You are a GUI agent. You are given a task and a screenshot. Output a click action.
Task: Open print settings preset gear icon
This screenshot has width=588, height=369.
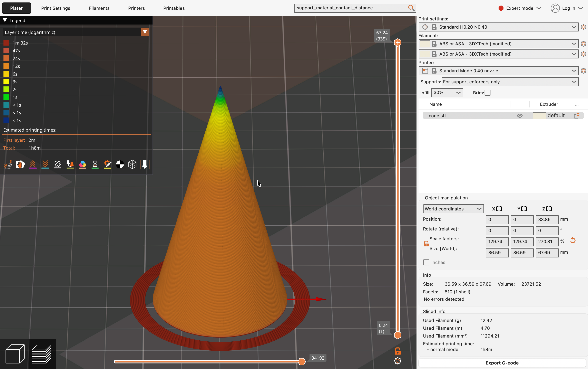(x=583, y=27)
